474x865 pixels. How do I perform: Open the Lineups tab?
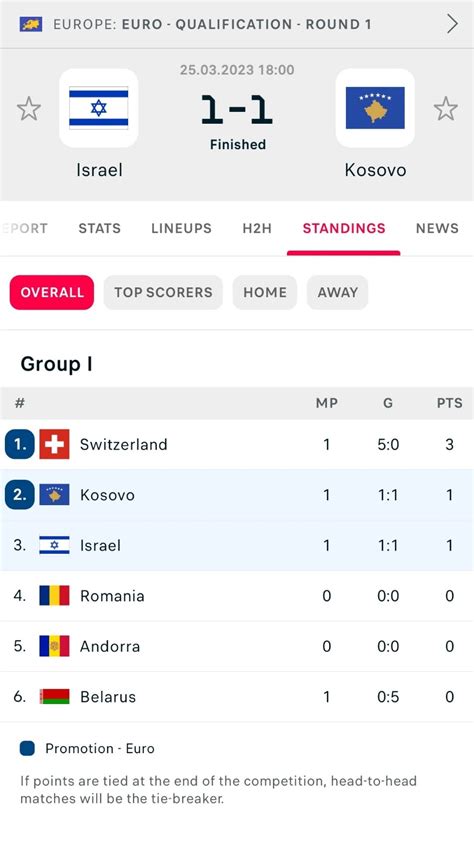(x=181, y=228)
